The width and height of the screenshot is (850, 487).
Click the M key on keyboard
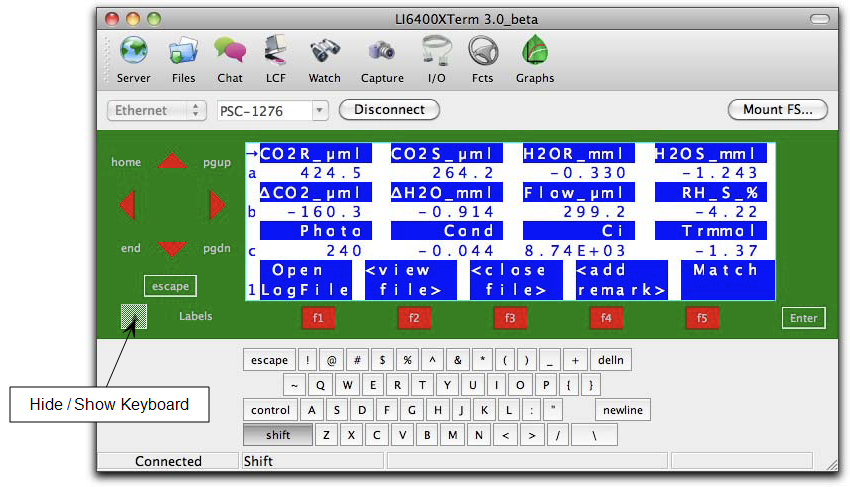[453, 435]
